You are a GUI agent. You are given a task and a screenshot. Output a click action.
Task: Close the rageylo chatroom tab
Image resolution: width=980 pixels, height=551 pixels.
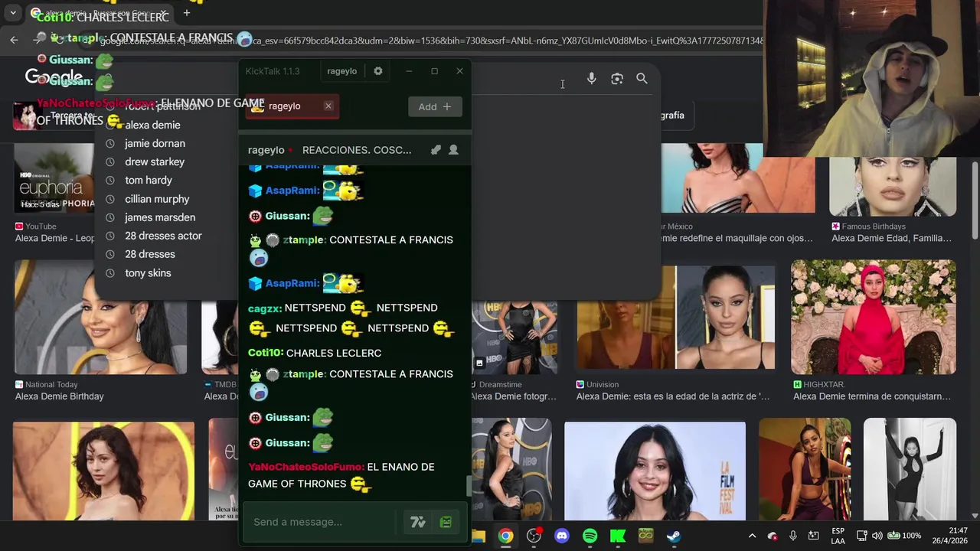click(x=328, y=106)
